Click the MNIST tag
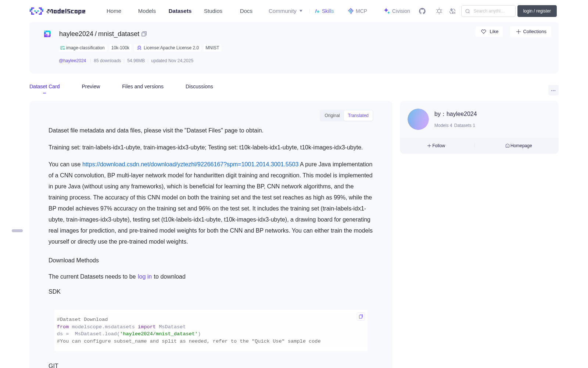This screenshot has height=368, width=588. tap(212, 48)
